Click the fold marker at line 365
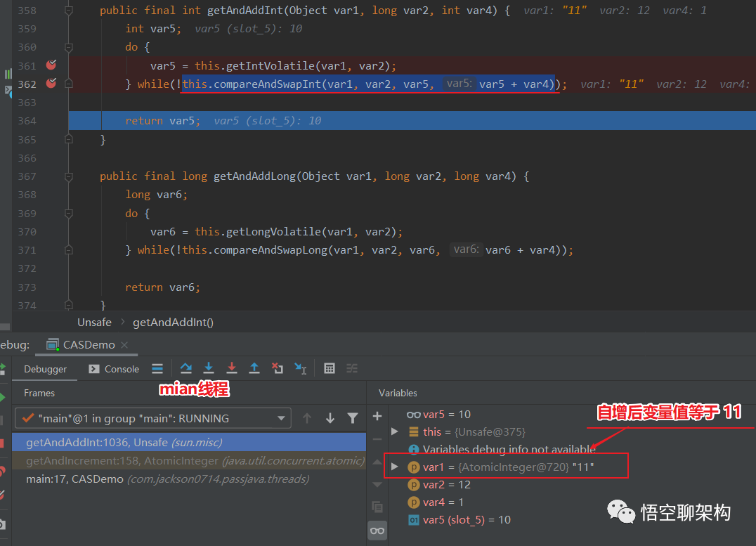The width and height of the screenshot is (756, 546). (68, 139)
